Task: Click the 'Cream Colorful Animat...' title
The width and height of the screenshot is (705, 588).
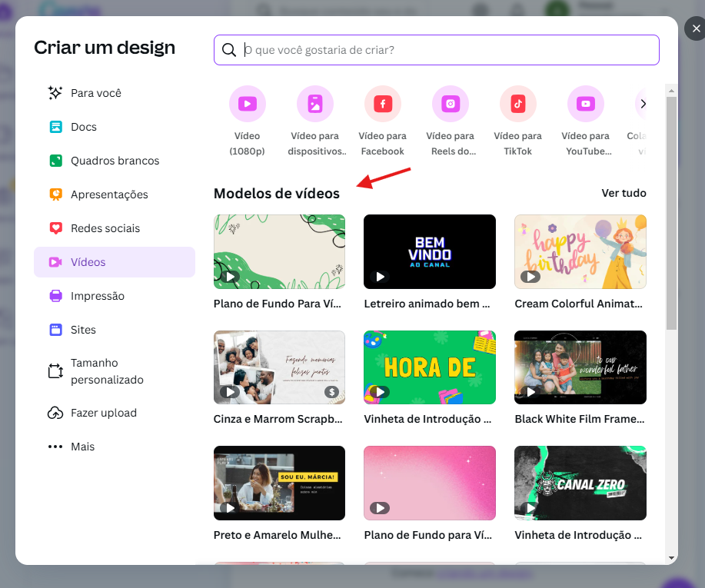Action: (578, 304)
